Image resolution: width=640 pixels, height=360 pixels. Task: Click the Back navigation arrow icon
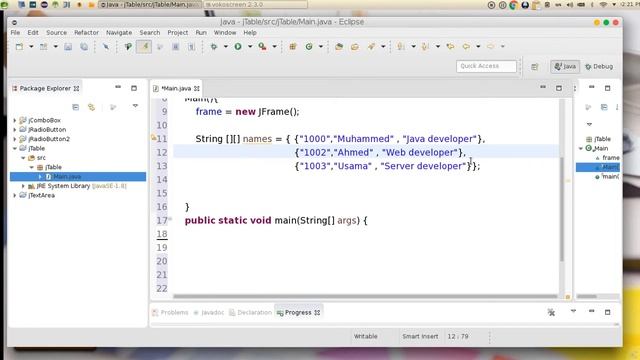(466, 47)
